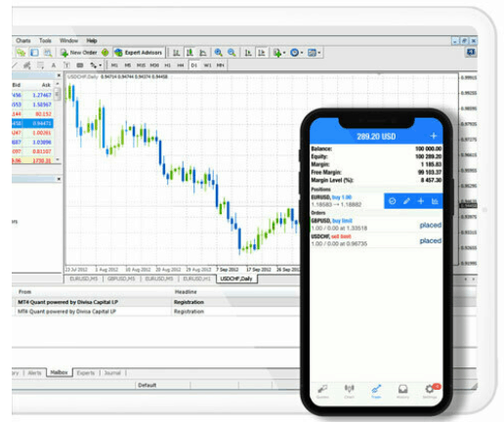Select the Fibonacci retracement tool
This screenshot has height=423, width=504.
40,65
